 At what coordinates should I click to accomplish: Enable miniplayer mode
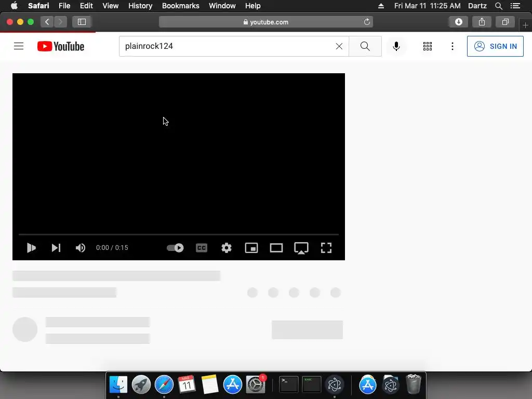251,248
